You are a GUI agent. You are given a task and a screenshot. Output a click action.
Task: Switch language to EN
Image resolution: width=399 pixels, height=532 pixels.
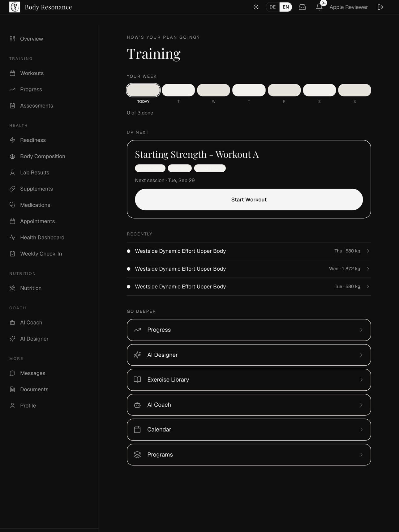tap(286, 7)
